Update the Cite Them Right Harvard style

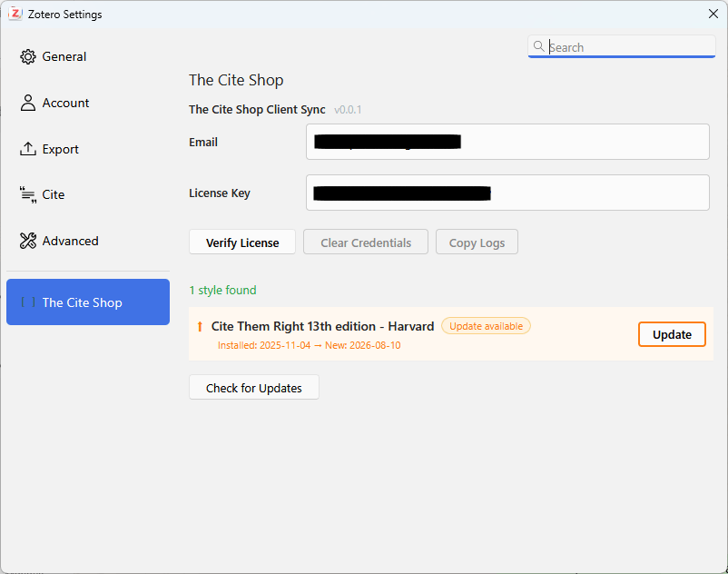pos(672,334)
